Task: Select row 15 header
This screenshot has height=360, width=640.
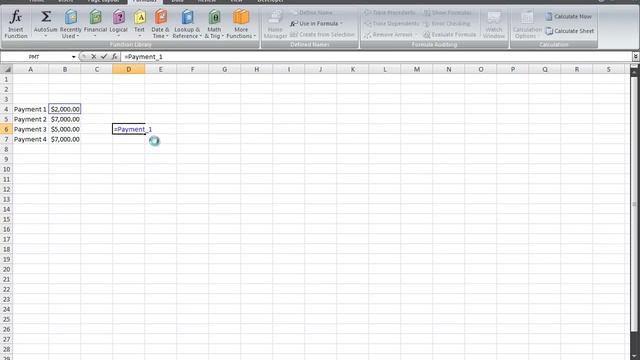Action: tap(6, 219)
